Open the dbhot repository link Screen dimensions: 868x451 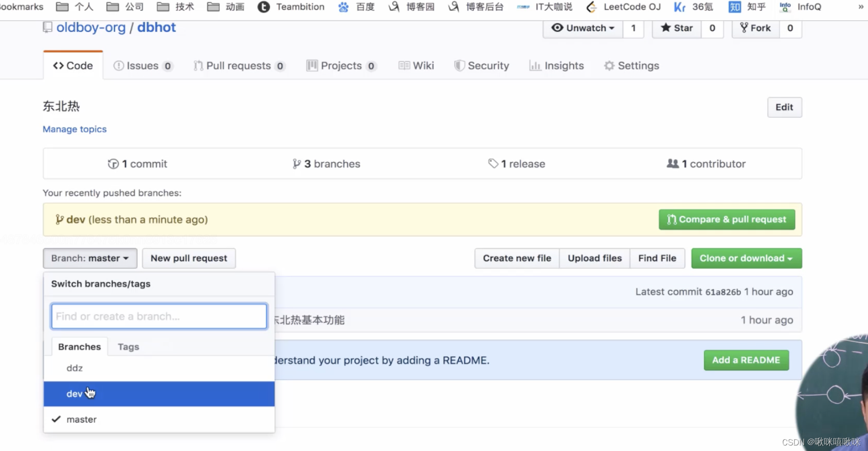(157, 28)
